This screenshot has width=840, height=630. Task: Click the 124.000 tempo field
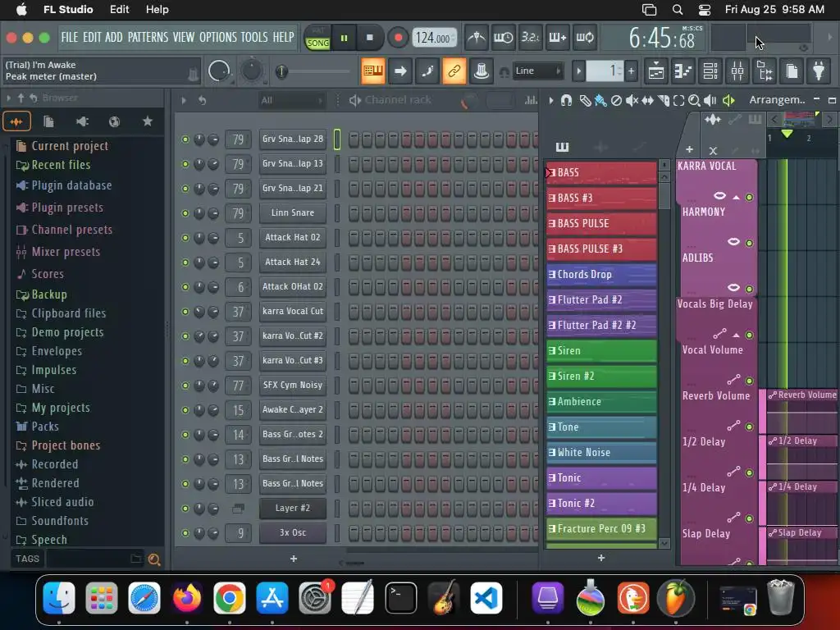click(x=434, y=38)
